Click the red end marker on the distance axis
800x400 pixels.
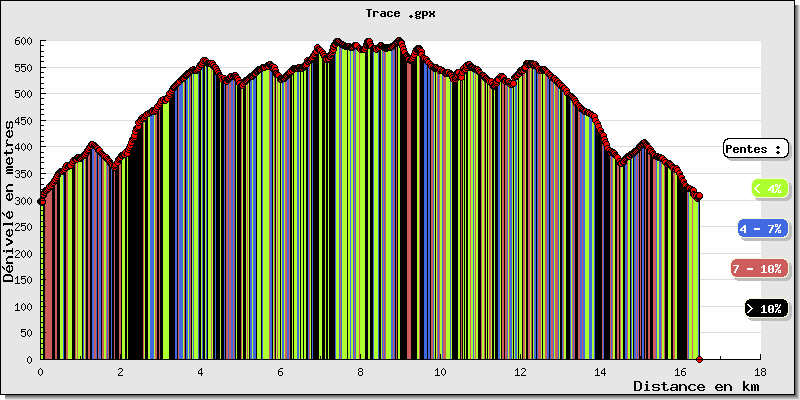click(699, 360)
